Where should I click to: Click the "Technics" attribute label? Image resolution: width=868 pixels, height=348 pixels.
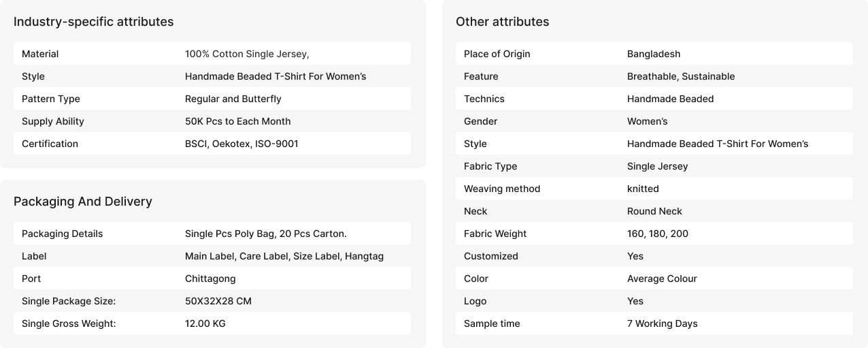tap(484, 99)
